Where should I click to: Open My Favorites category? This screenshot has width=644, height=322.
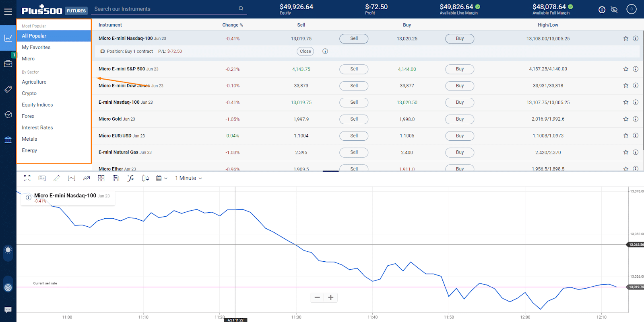tap(36, 47)
